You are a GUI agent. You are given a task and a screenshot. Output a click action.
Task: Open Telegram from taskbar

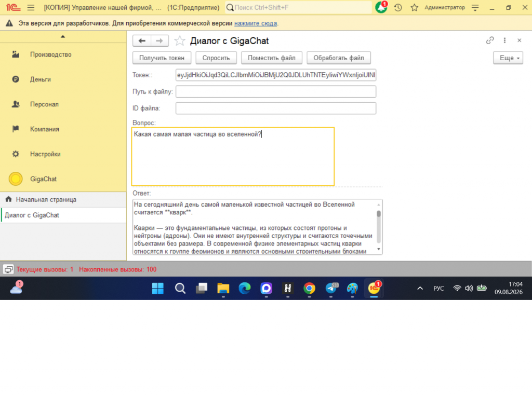[x=331, y=289]
